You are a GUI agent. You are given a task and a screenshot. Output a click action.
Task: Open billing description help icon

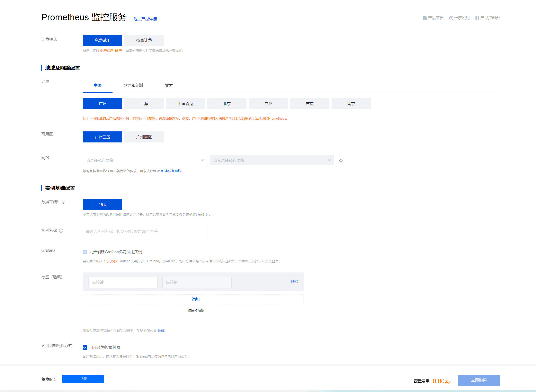[451, 18]
